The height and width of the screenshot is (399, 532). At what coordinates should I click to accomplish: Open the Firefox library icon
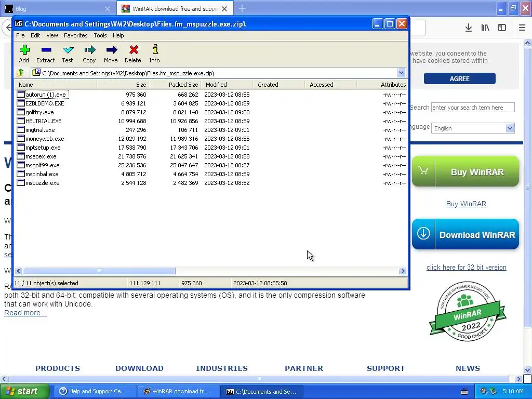pos(485,28)
